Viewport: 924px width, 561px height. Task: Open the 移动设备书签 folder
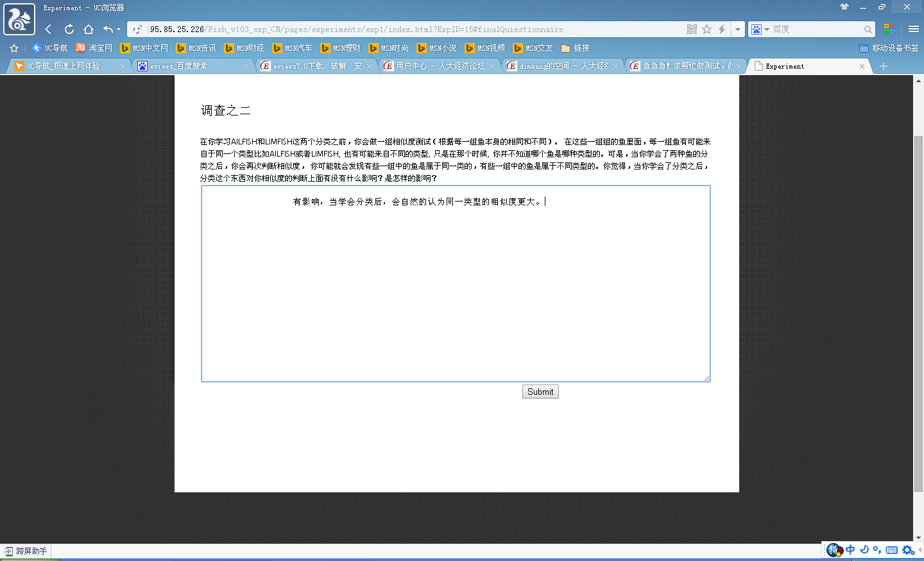coord(889,48)
